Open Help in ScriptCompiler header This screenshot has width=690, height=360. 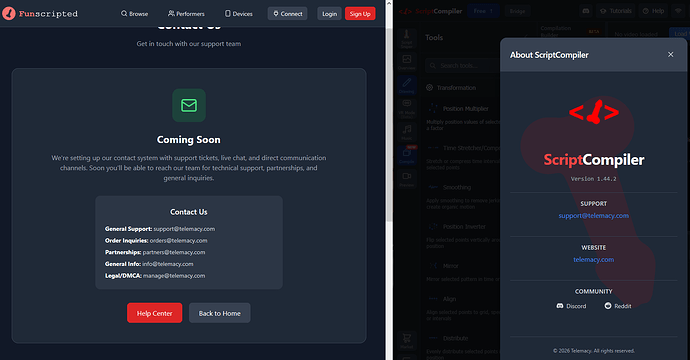653,11
